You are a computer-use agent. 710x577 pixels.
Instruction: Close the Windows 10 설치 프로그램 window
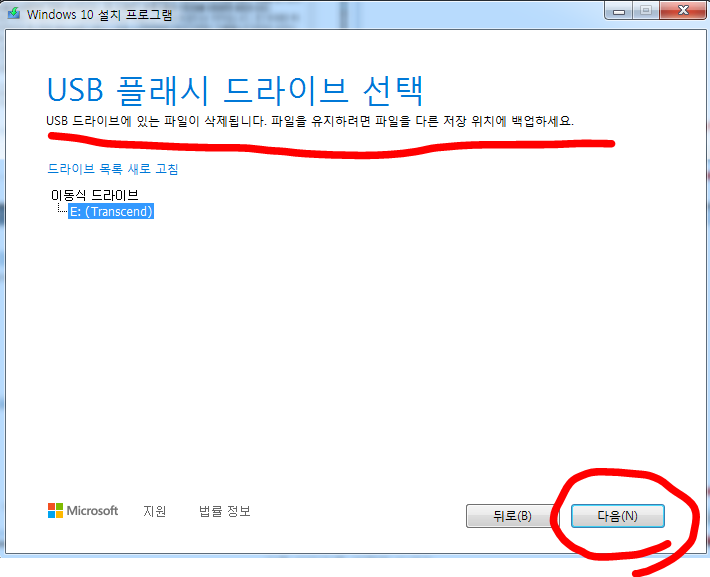click(682, 10)
